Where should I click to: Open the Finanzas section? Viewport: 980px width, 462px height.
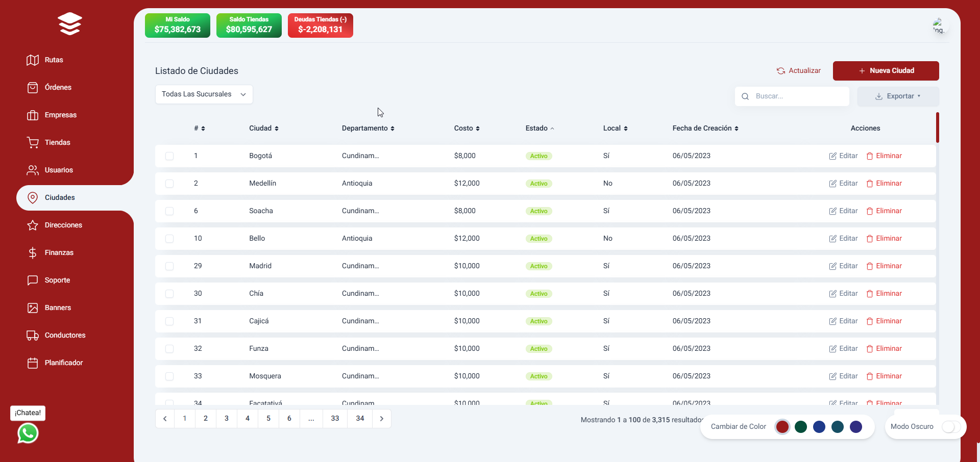[59, 252]
